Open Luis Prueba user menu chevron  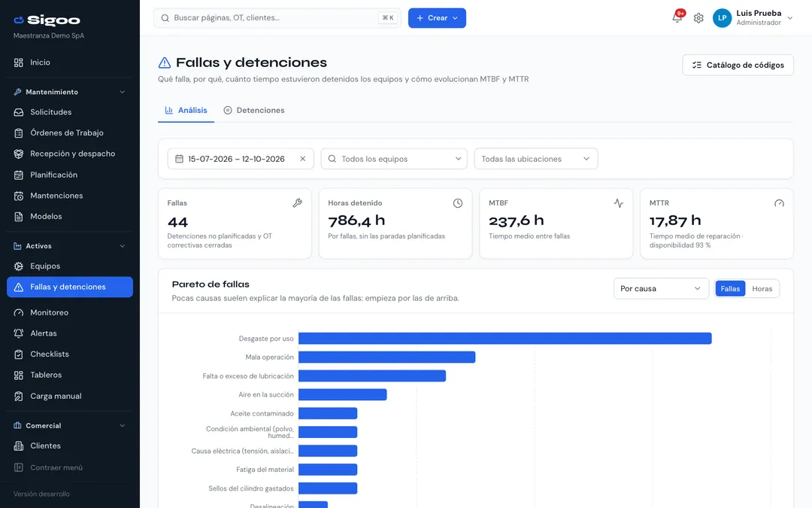(x=790, y=18)
